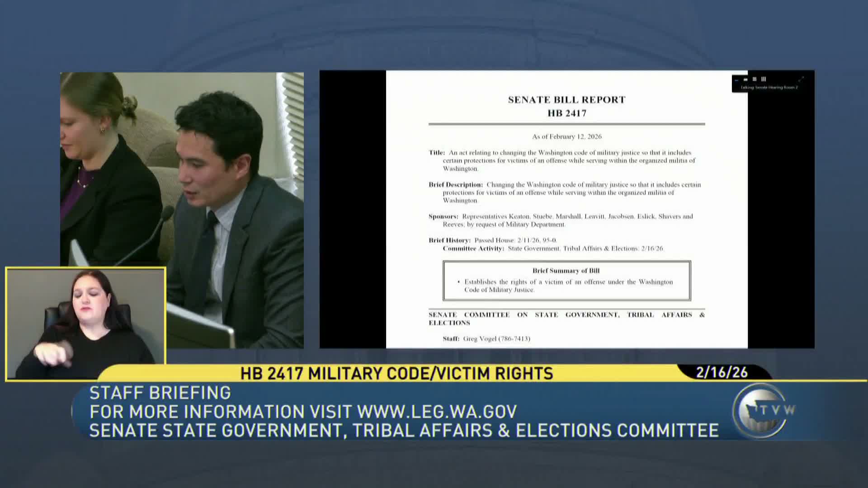
Task: Select the gallery view layout icon
Action: [764, 79]
